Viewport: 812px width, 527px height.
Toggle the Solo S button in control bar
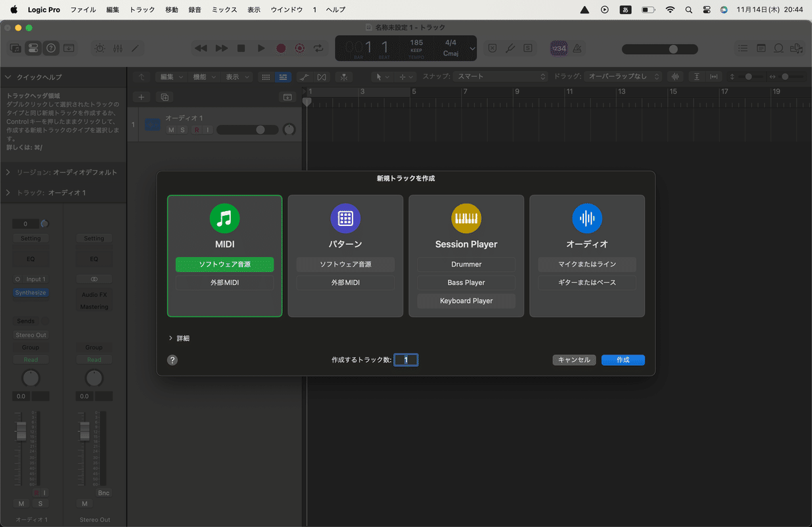(528, 48)
